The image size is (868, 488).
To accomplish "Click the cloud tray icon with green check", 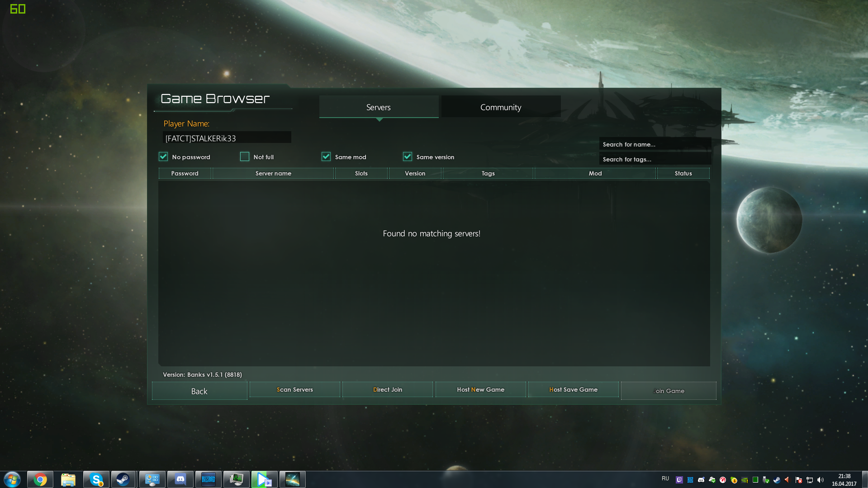I will tap(712, 480).
